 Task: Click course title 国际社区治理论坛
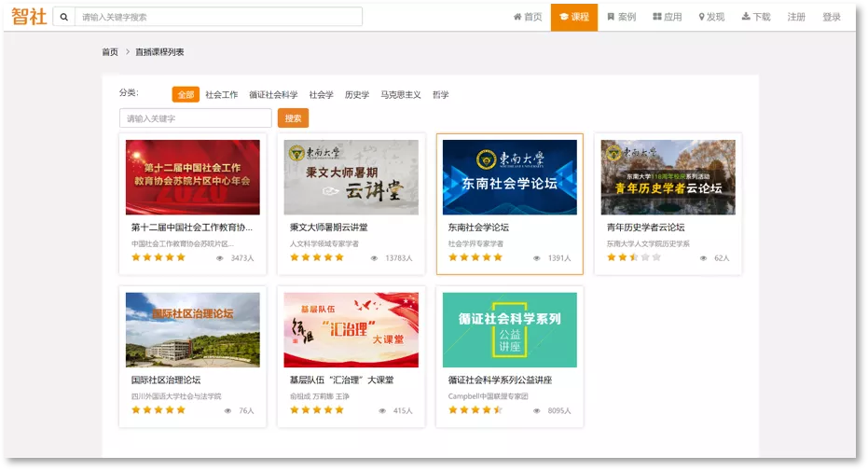166,380
